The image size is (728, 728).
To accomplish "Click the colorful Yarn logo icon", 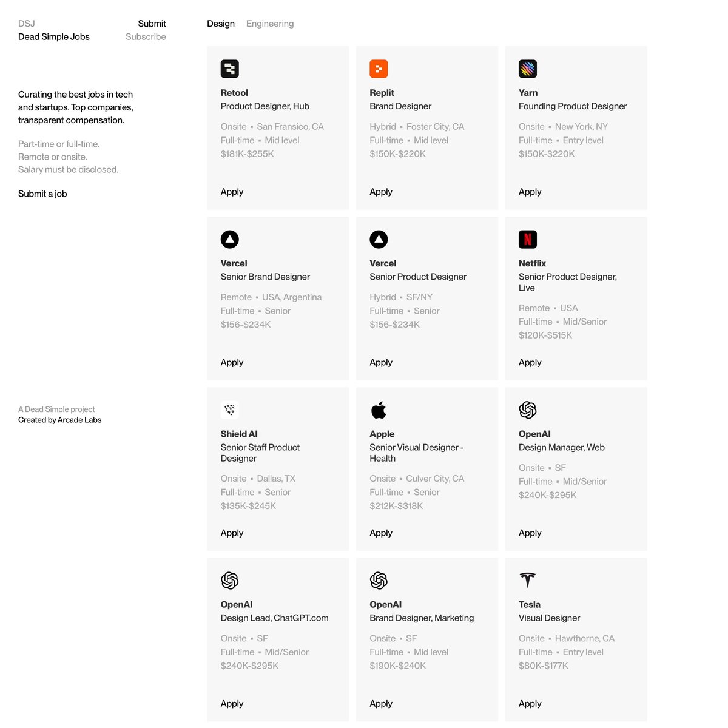I will (x=528, y=69).
